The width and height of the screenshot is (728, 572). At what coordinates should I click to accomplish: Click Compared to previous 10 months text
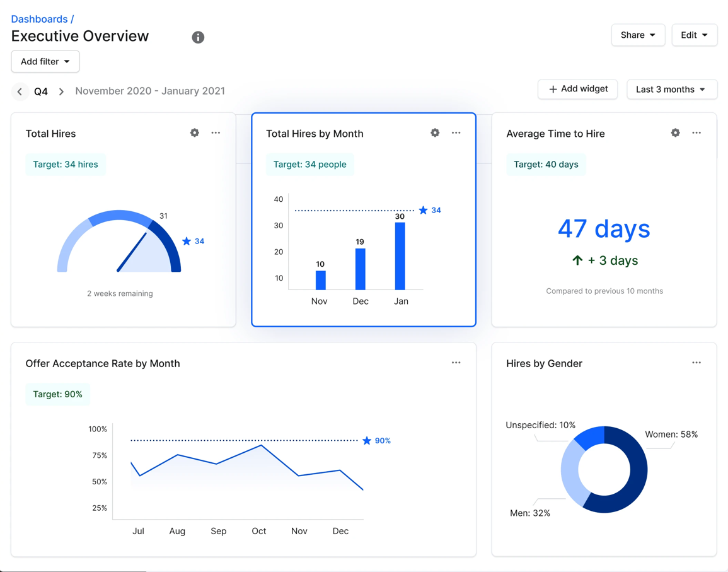(x=604, y=291)
